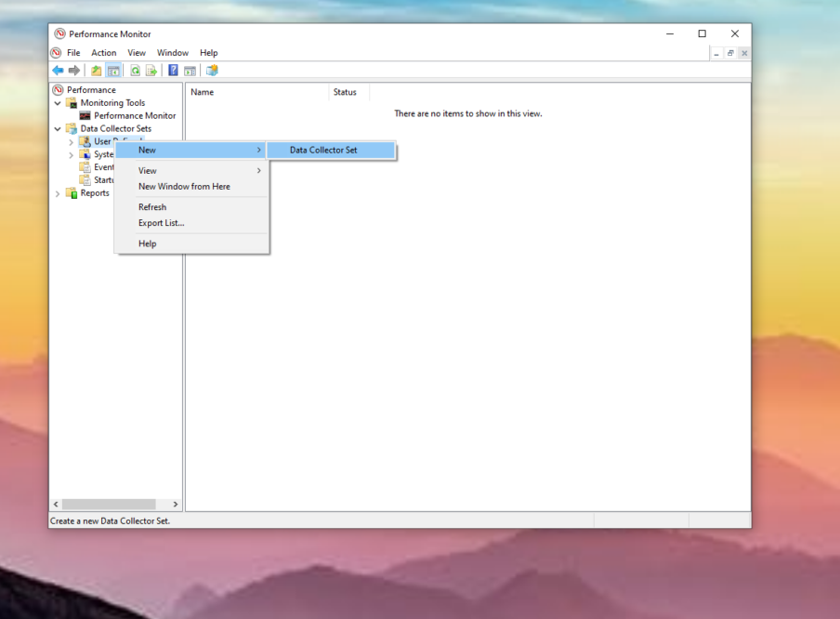Screen dimensions: 840x619
Task: Click the rightmost colorful toolbar icon
Action: point(212,70)
